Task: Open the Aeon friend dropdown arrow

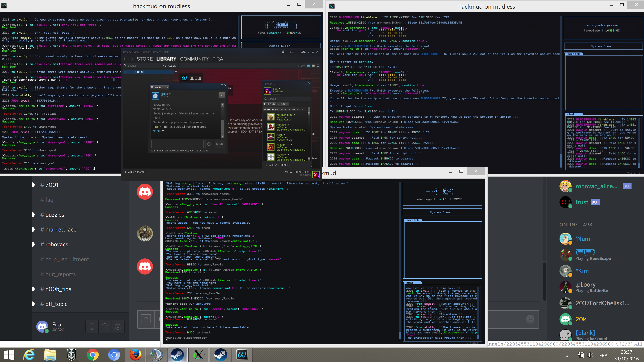Action: [x=285, y=135]
